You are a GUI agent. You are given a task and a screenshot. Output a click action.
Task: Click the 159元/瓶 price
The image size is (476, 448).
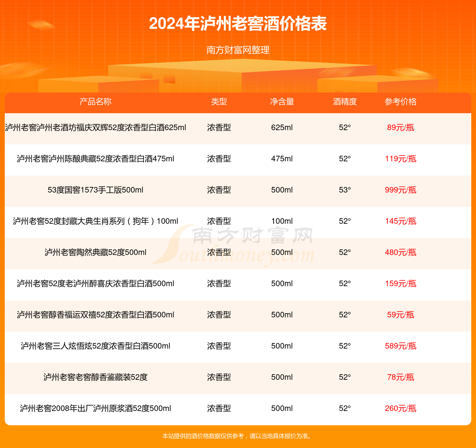click(x=401, y=284)
